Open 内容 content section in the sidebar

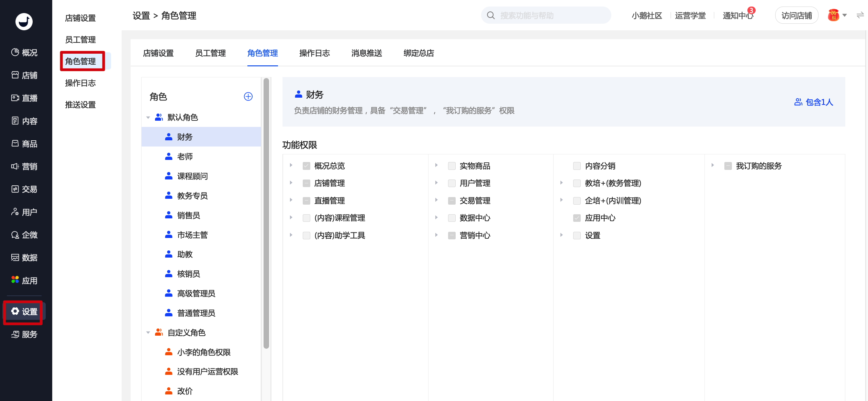(x=24, y=121)
